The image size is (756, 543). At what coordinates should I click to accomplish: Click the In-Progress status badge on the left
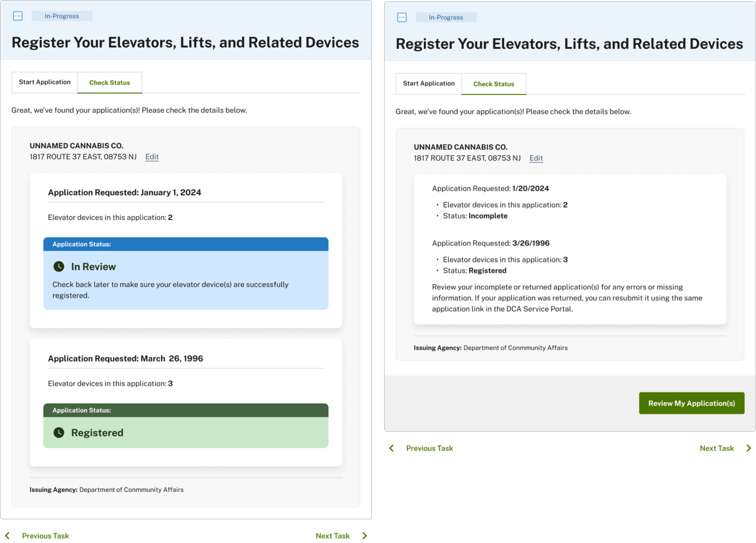(x=62, y=16)
